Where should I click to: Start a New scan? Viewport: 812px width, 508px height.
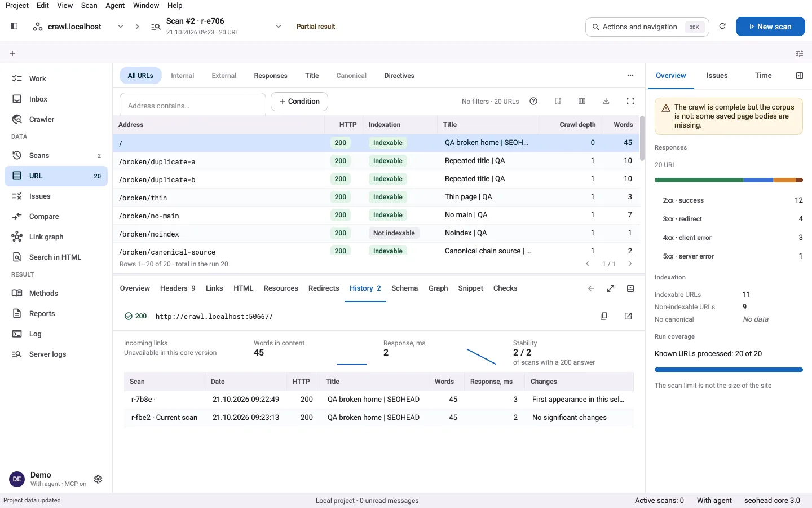coord(770,27)
